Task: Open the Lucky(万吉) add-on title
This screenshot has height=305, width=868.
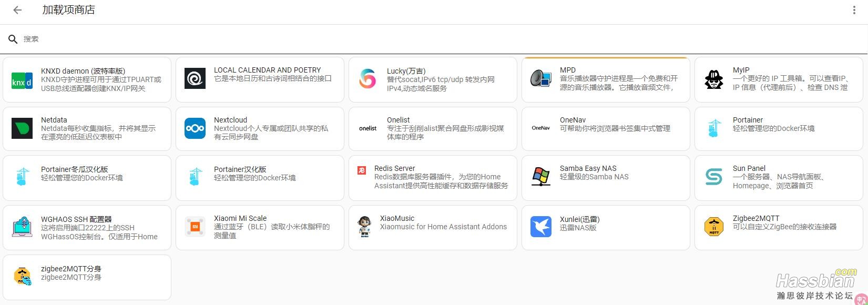Action: click(x=406, y=71)
